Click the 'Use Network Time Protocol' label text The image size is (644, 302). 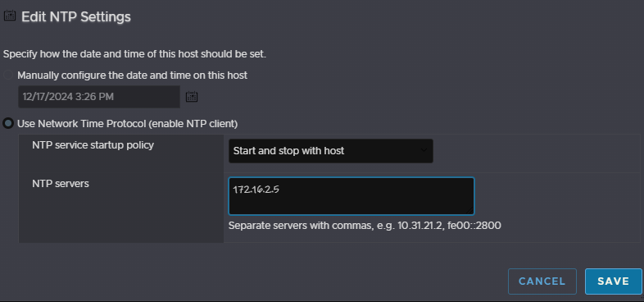pyautogui.click(x=127, y=123)
